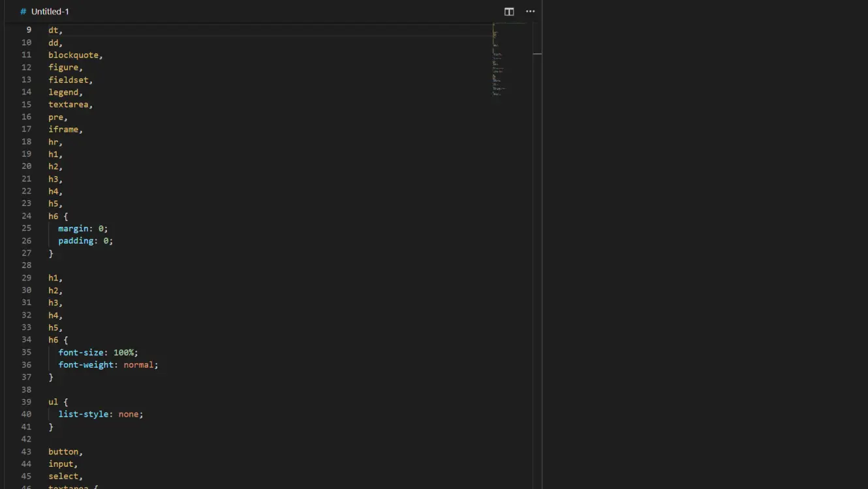
Task: Click the 'figure,' selector line
Action: click(65, 67)
